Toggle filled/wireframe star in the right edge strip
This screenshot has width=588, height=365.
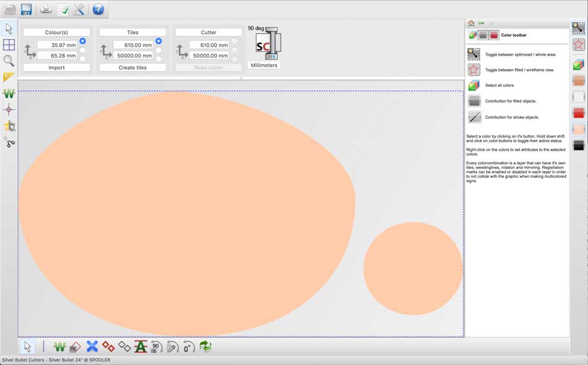(x=578, y=45)
